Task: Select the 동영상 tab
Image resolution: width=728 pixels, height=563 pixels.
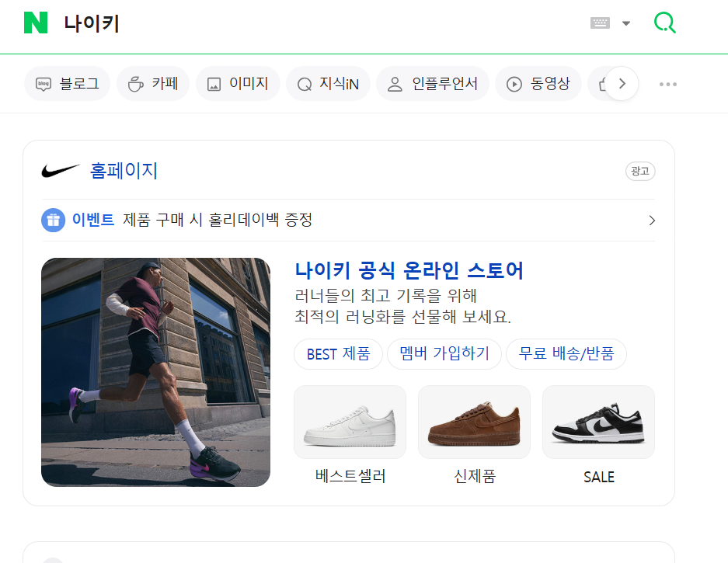Action: click(x=538, y=84)
